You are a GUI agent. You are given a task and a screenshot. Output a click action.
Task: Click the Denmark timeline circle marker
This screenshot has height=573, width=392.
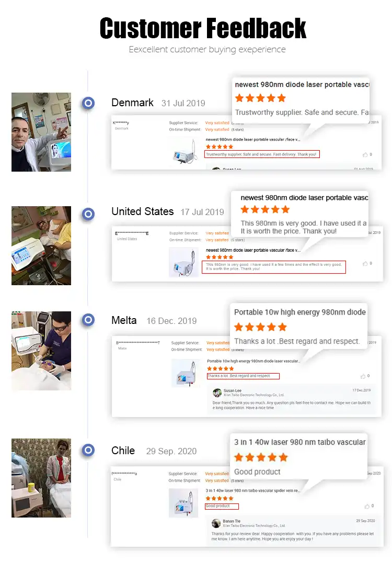coord(88,103)
